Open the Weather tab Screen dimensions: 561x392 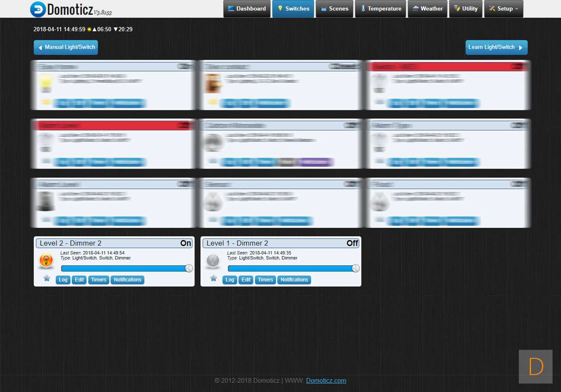point(428,9)
